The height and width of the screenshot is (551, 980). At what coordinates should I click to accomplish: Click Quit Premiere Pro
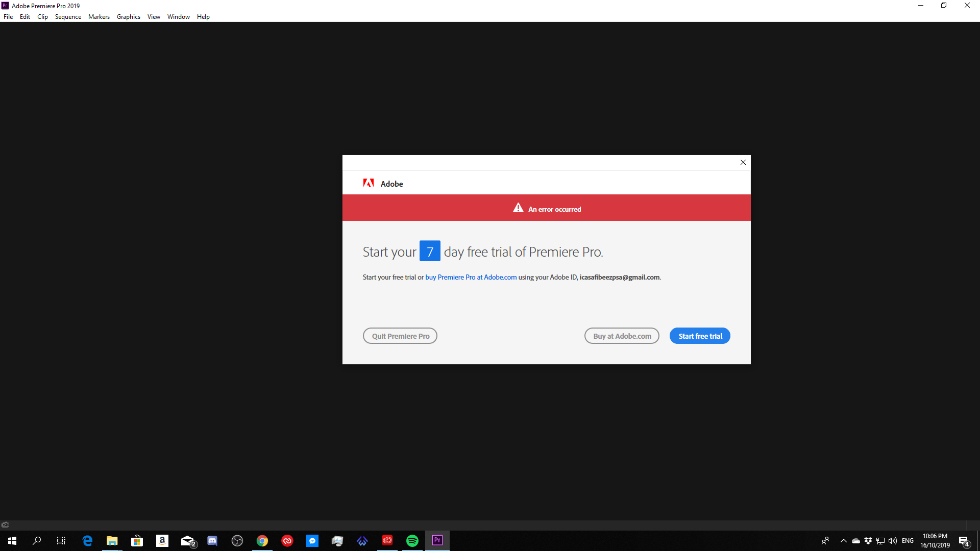400,336
